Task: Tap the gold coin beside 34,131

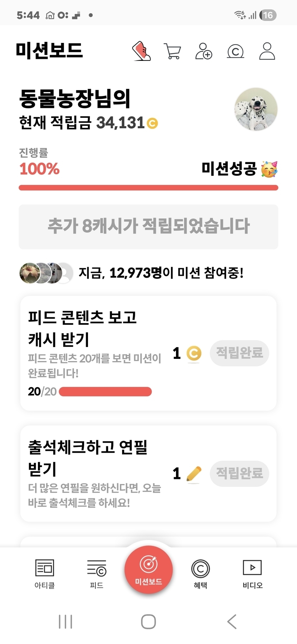Action: 152,123
